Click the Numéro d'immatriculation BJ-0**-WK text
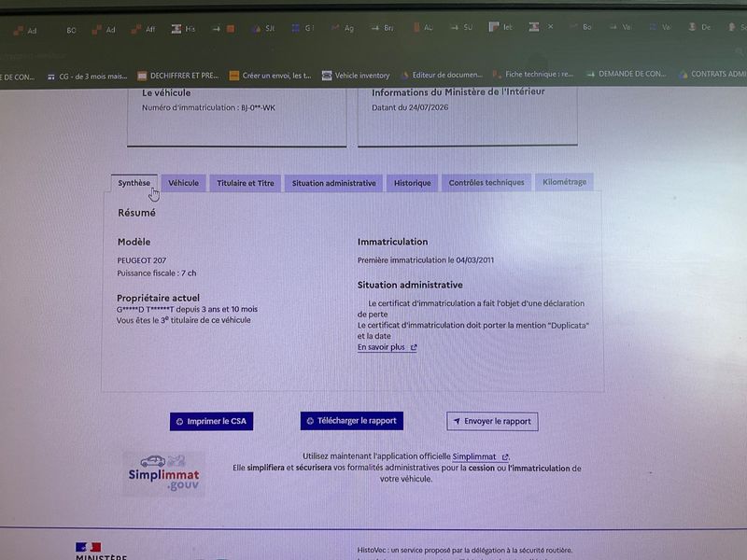Viewport: 747px width, 560px height. point(208,107)
